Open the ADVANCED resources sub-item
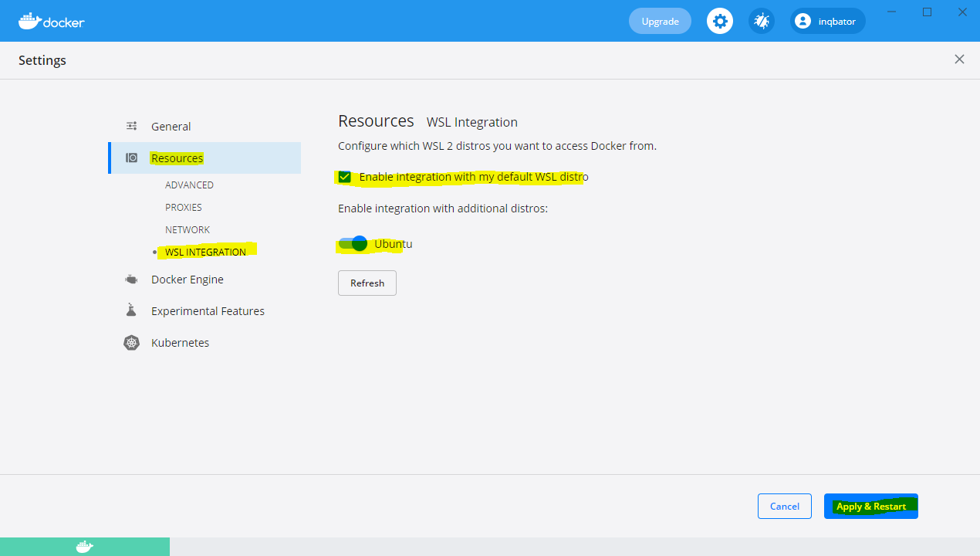Image resolution: width=980 pixels, height=556 pixels. tap(189, 185)
